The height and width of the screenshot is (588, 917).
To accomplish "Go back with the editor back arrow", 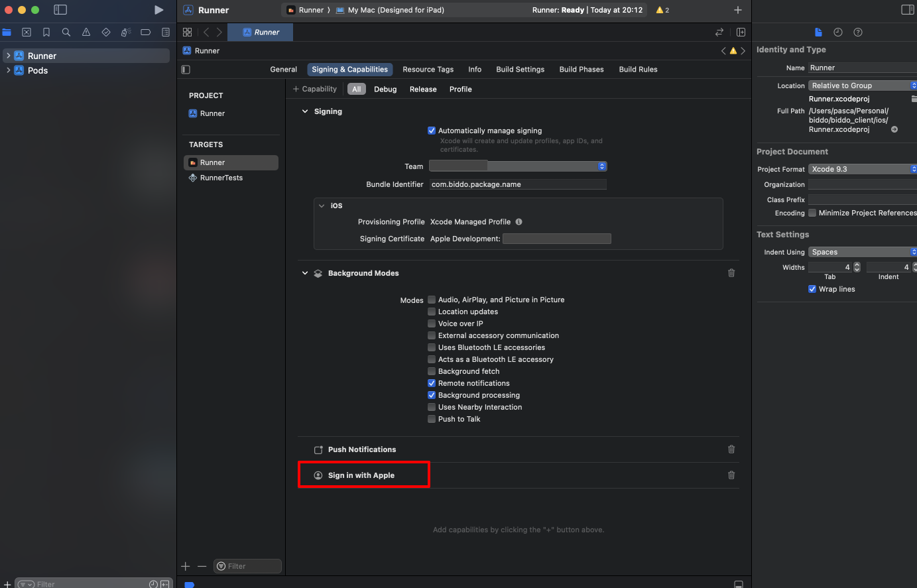I will tap(206, 32).
